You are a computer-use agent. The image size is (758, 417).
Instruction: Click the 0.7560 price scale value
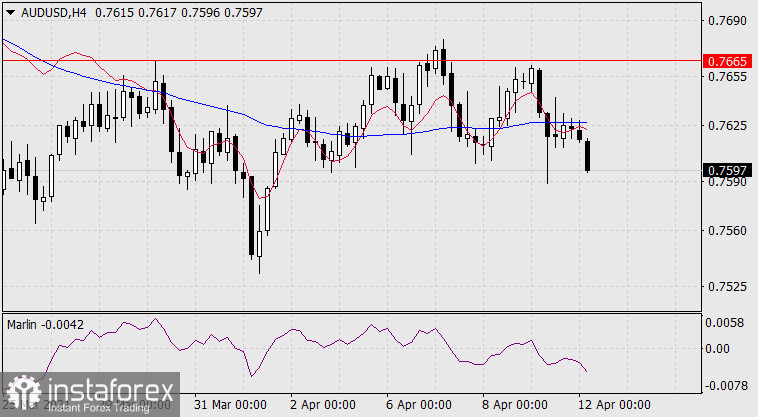tap(727, 230)
